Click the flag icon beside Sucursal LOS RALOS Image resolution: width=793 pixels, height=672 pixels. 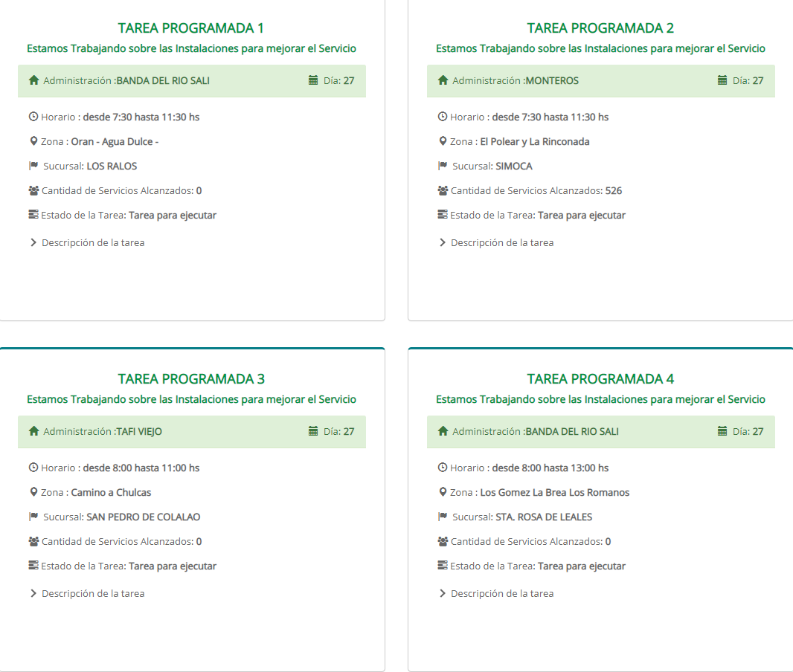pyautogui.click(x=33, y=165)
